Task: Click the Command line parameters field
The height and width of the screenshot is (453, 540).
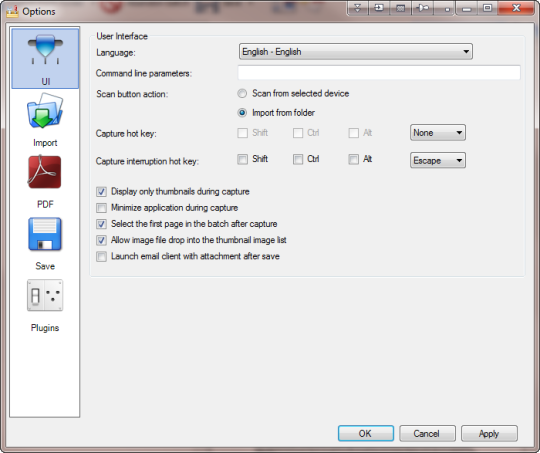Action: click(x=379, y=73)
